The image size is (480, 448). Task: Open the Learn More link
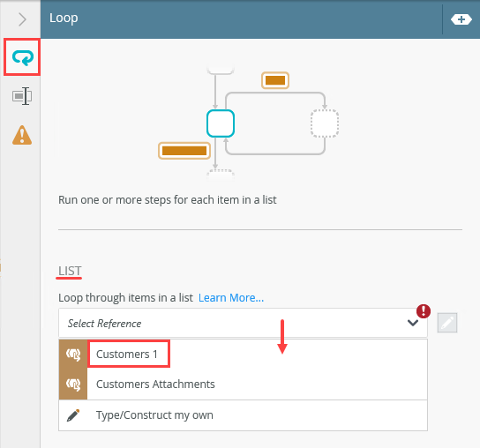pos(231,298)
